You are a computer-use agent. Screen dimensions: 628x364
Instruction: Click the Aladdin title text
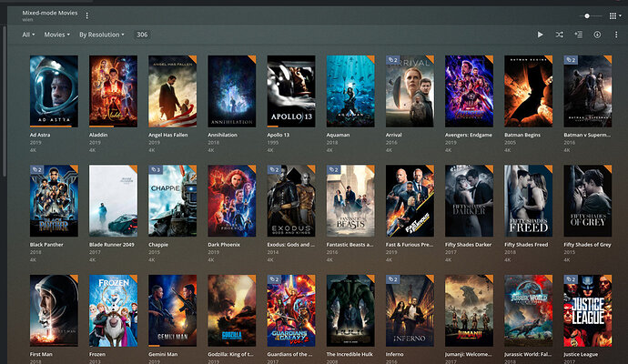click(x=98, y=135)
